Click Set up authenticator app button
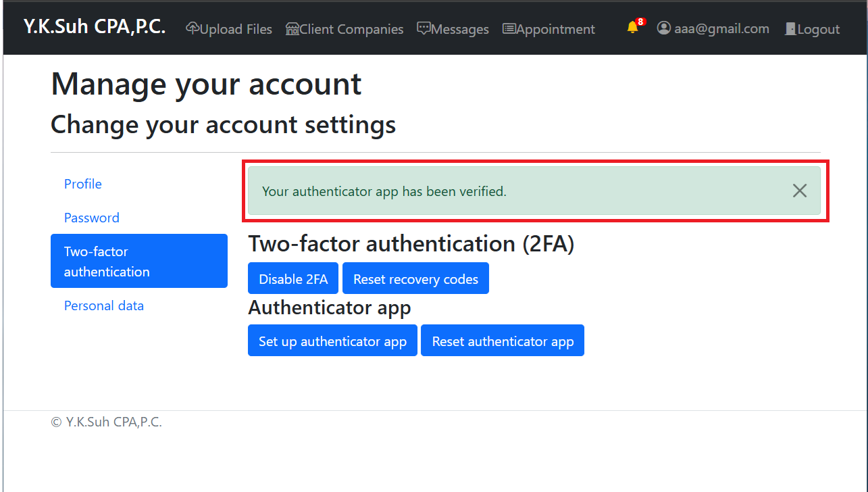Screen dimensions: 868x492 click(x=332, y=341)
